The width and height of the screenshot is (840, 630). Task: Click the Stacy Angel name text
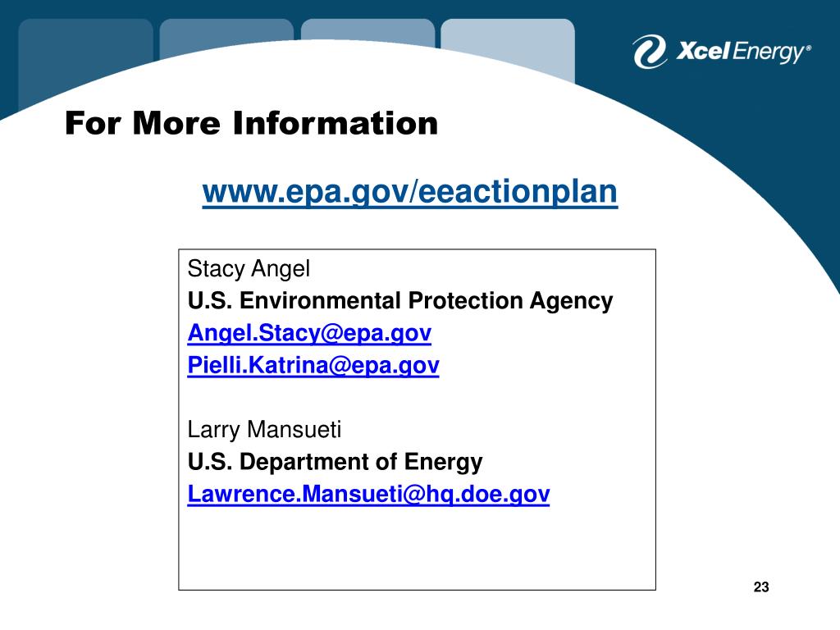[249, 269]
